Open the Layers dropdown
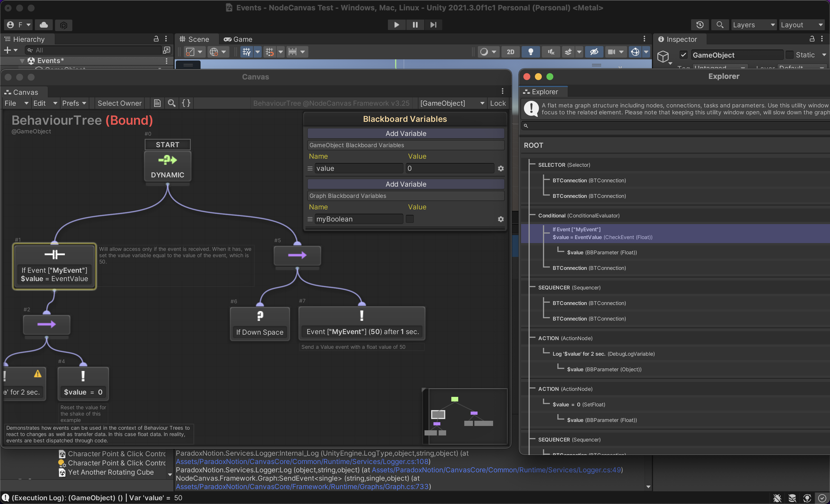This screenshot has height=504, width=830. click(754, 24)
